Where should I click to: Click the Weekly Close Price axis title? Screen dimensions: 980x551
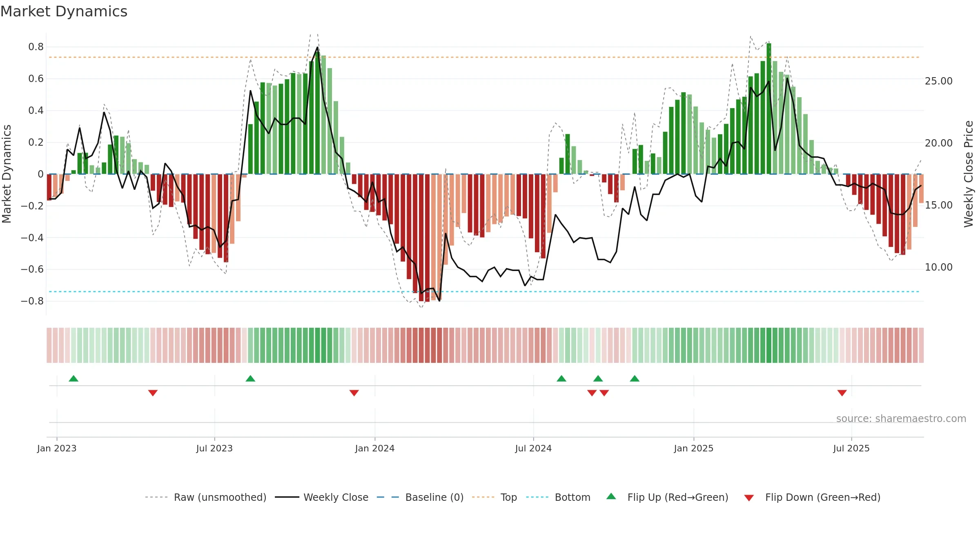969,174
